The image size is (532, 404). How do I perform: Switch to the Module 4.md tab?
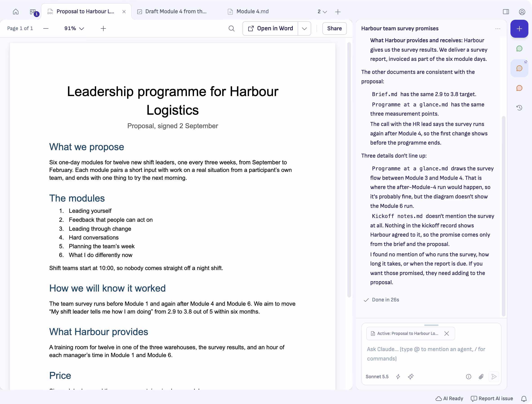[248, 11]
